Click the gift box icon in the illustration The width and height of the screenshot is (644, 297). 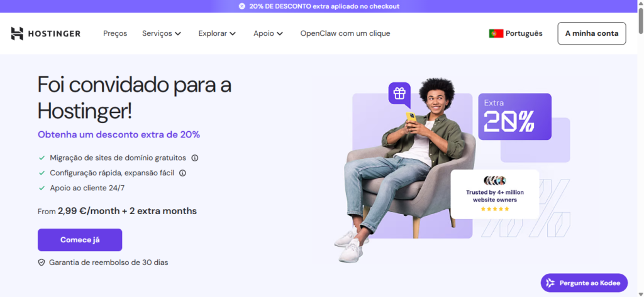[x=399, y=93]
